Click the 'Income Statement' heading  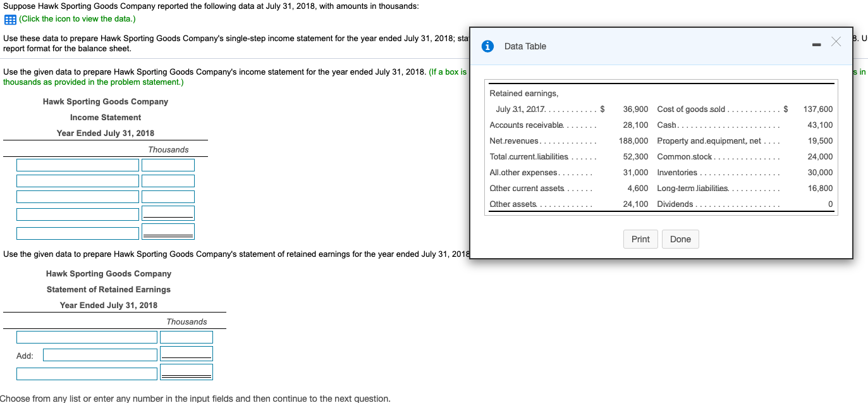pos(106,117)
